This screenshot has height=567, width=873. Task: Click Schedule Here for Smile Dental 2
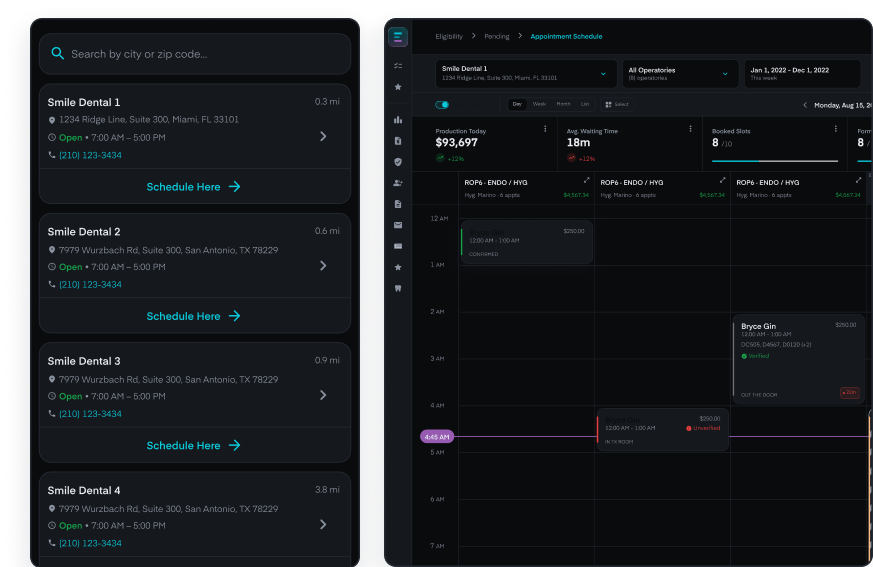[194, 316]
